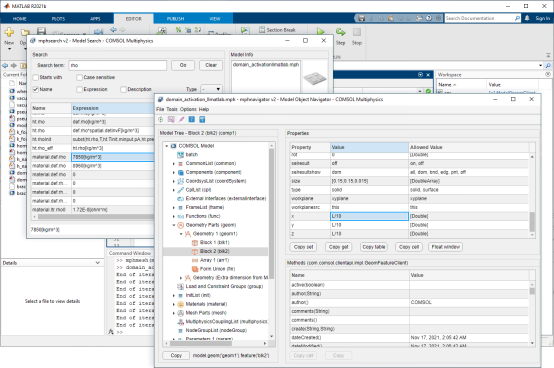The width and height of the screenshot is (554, 368).
Task: Collapse the COMSOL Model root node
Action: [167, 146]
